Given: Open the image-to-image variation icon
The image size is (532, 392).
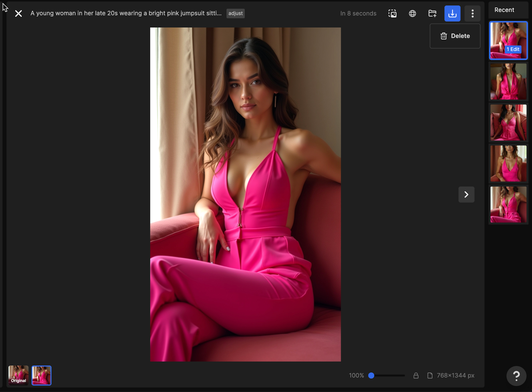Looking at the screenshot, I should coord(392,13).
